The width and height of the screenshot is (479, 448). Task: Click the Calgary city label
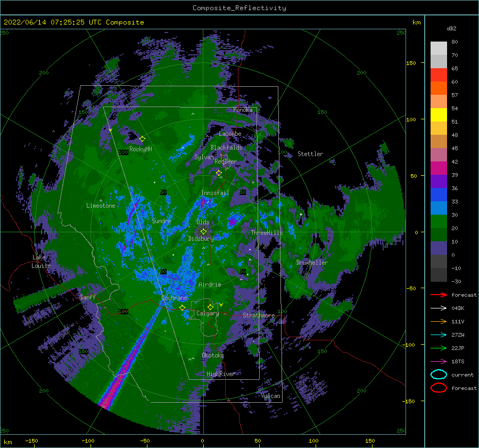click(x=208, y=313)
